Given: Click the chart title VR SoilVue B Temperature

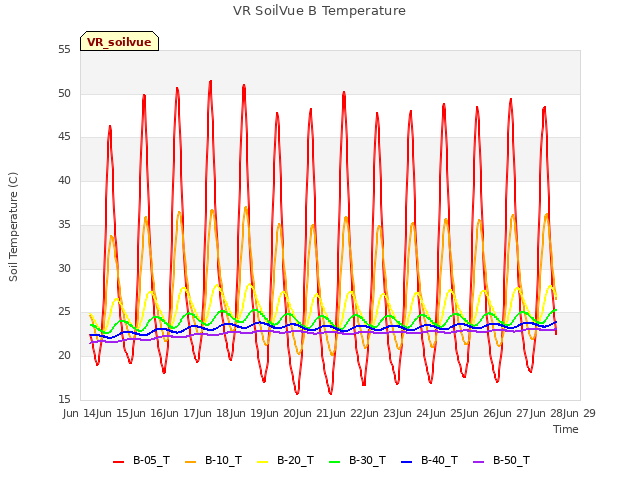Looking at the screenshot, I should point(319,11).
